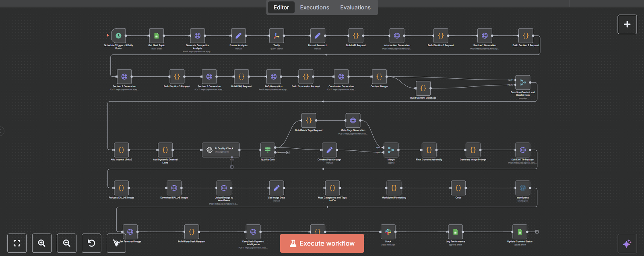Open the Format Analysis edit node
Image resolution: width=644 pixels, height=256 pixels.
tap(238, 36)
